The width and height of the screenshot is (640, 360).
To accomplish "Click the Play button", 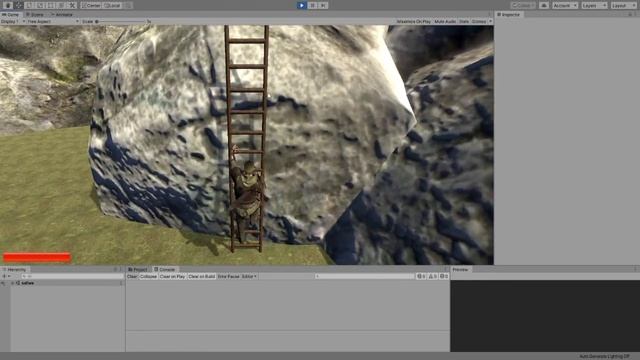I will 301,5.
